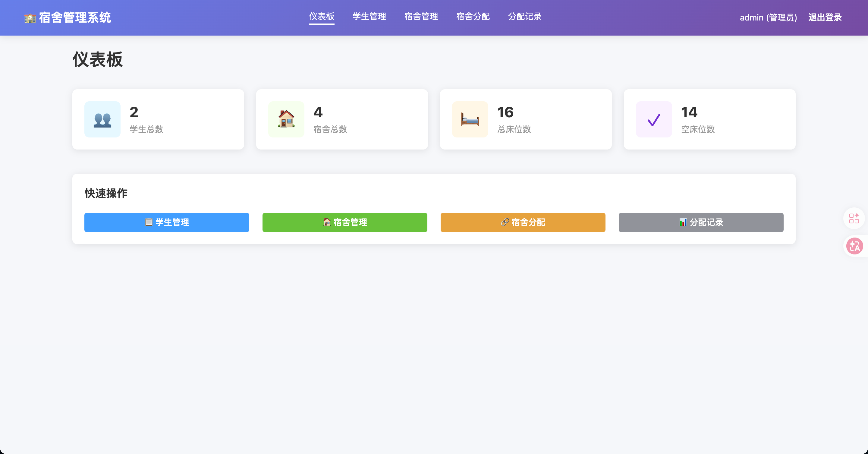Click the house icon in 宿舍总数 card
This screenshot has height=454, width=868.
[286, 119]
